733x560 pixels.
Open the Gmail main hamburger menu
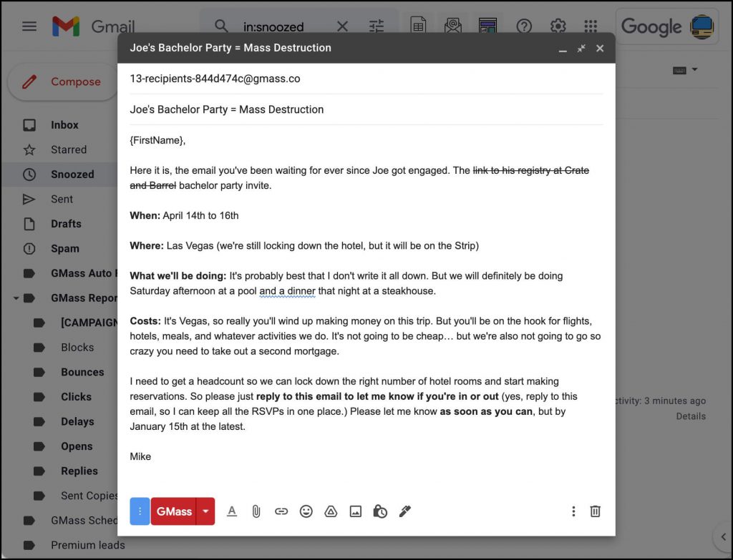[x=29, y=26]
